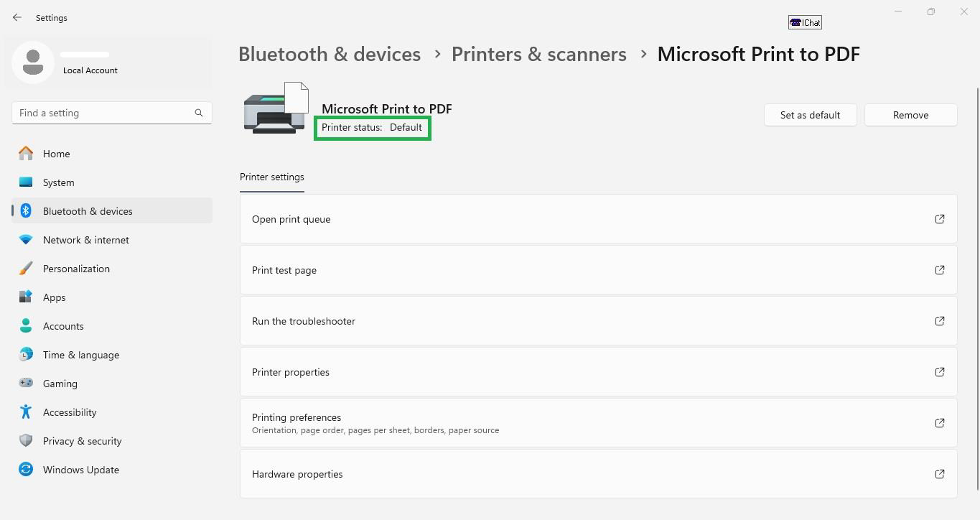Open Accounts via its person icon
980x520 pixels.
(26, 326)
